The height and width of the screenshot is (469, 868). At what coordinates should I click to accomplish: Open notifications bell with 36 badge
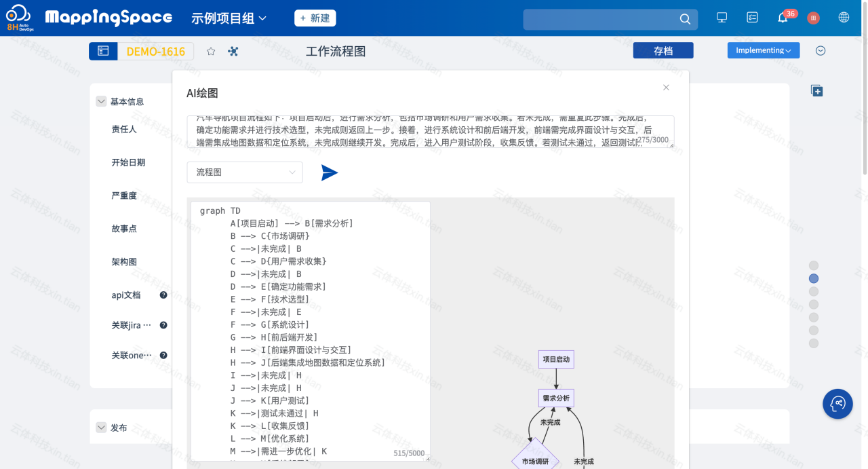click(783, 18)
